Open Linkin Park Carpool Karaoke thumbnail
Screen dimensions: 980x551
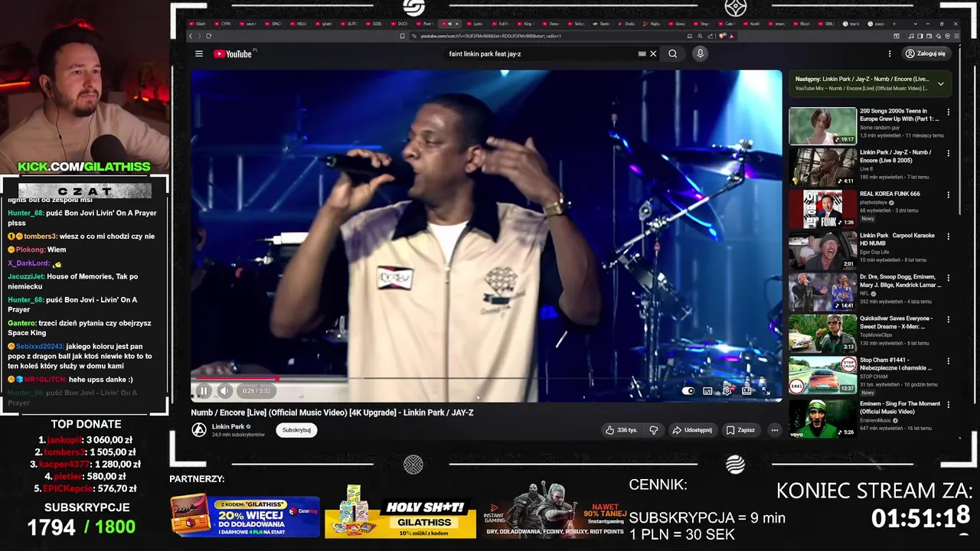point(823,250)
